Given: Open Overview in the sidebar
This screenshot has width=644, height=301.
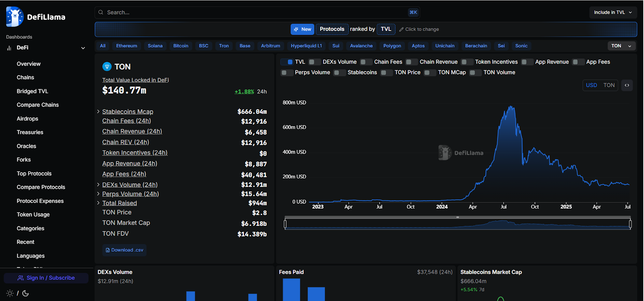Looking at the screenshot, I should click(29, 64).
